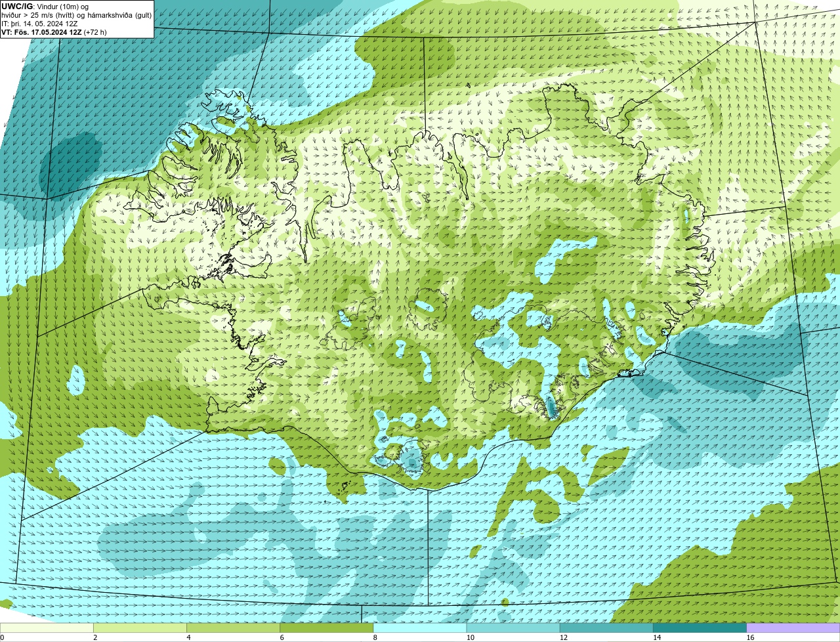Click the scale label "2"

click(95, 637)
